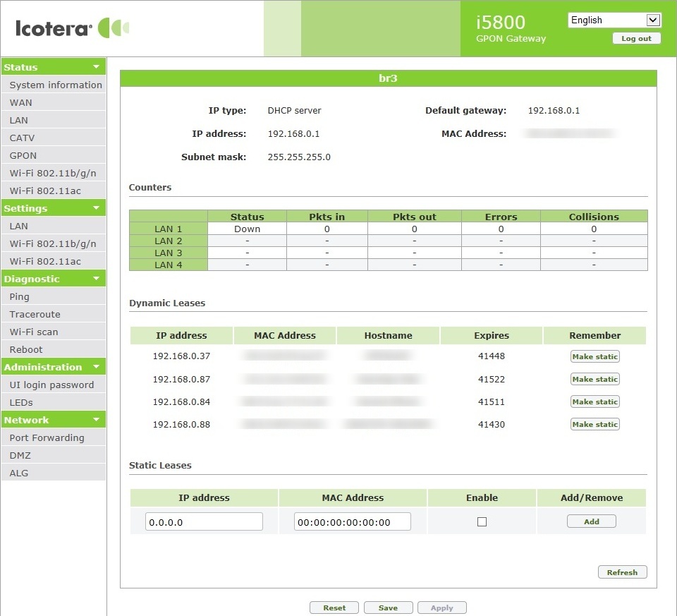The width and height of the screenshot is (677, 616).
Task: Open the System information page
Action: pos(54,84)
